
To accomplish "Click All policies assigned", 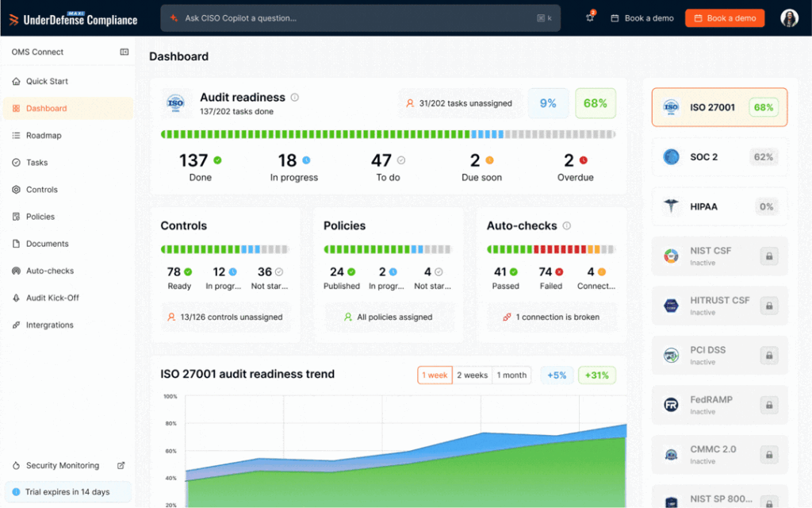I will (388, 317).
